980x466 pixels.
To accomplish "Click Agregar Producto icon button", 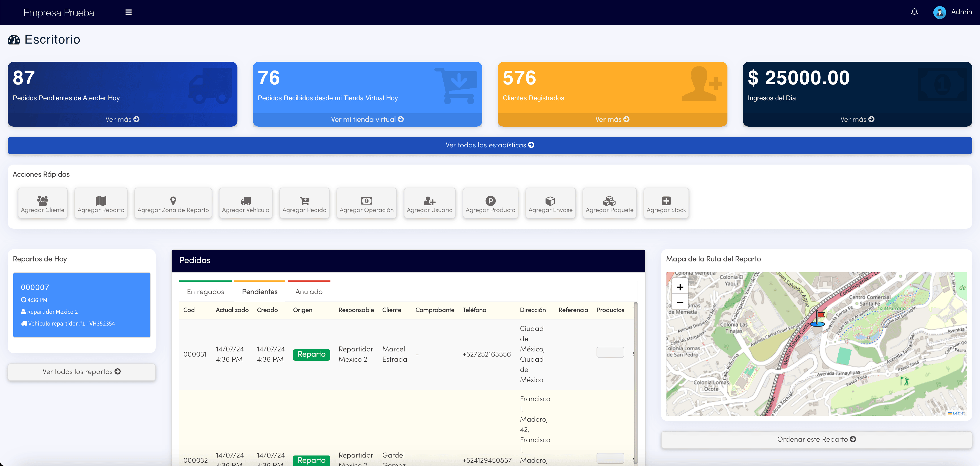I will [x=490, y=203].
